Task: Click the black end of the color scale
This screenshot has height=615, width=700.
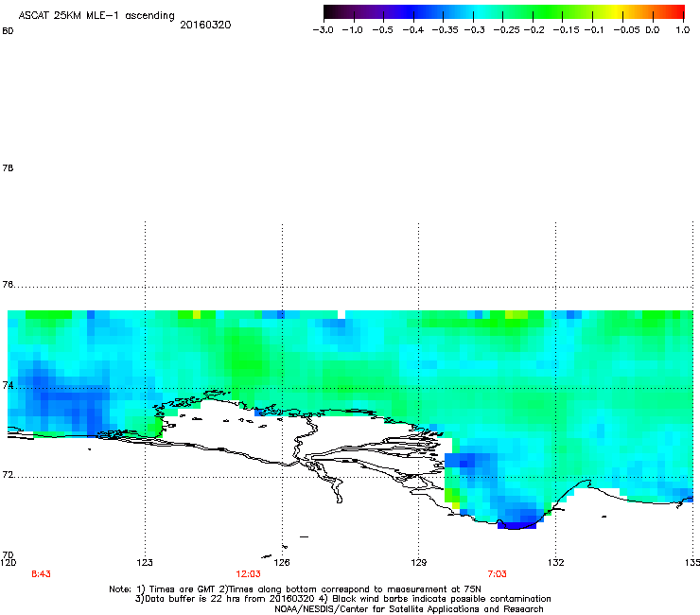Action: coord(329,12)
